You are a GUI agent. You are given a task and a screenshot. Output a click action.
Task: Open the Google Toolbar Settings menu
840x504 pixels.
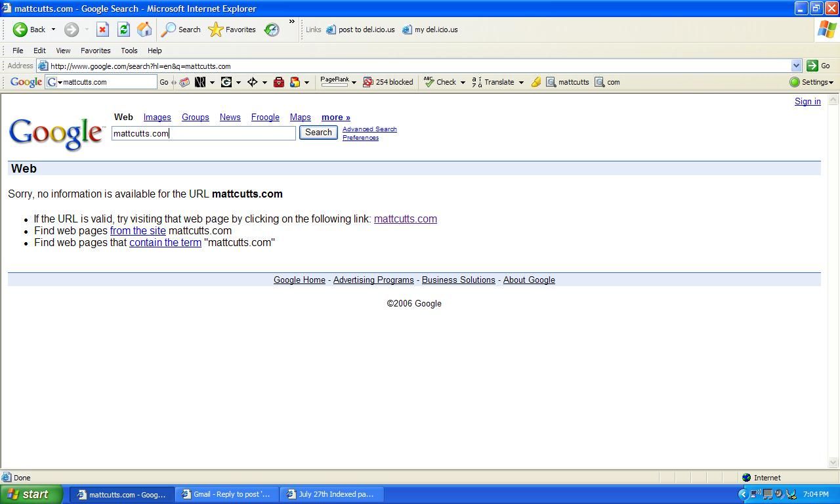[x=812, y=82]
